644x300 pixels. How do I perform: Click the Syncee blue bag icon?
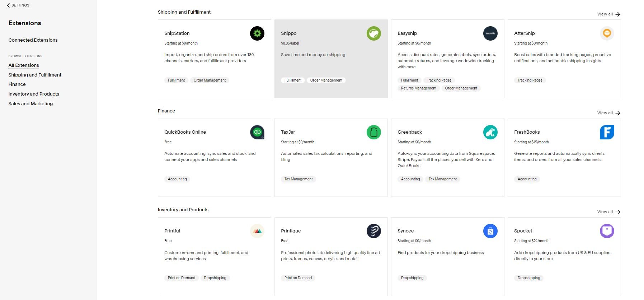490,231
